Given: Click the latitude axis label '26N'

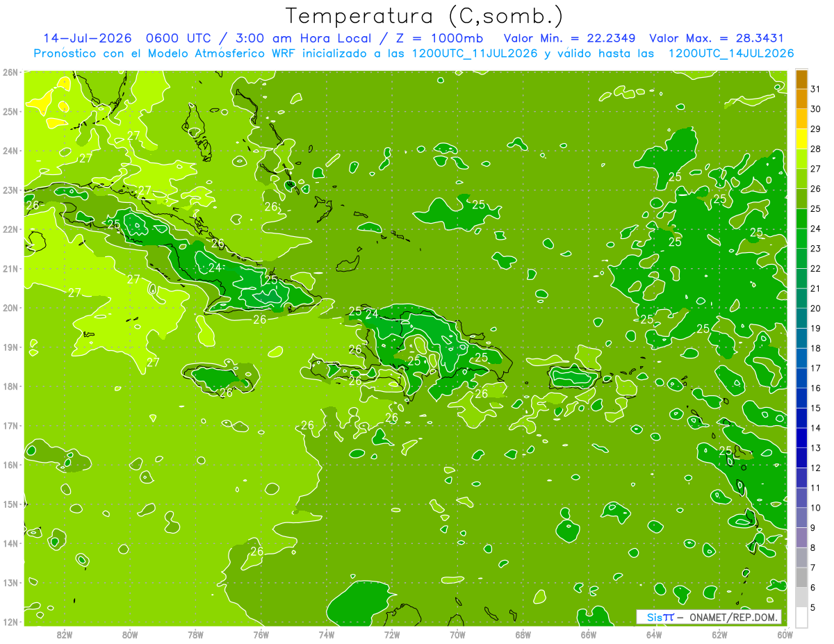Looking at the screenshot, I should (10, 72).
